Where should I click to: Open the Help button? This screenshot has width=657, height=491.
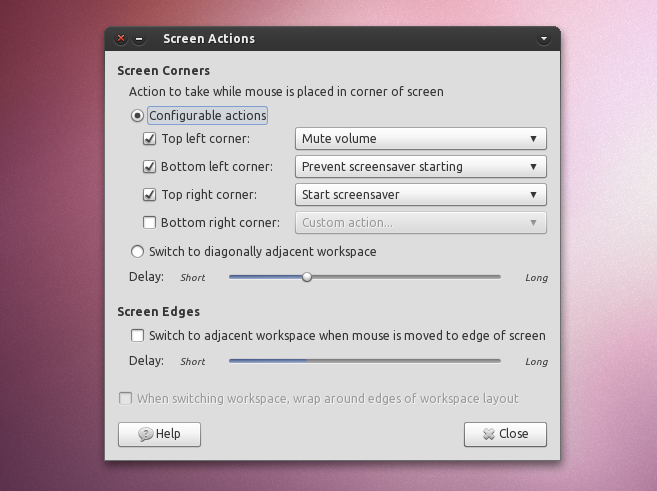coord(159,434)
